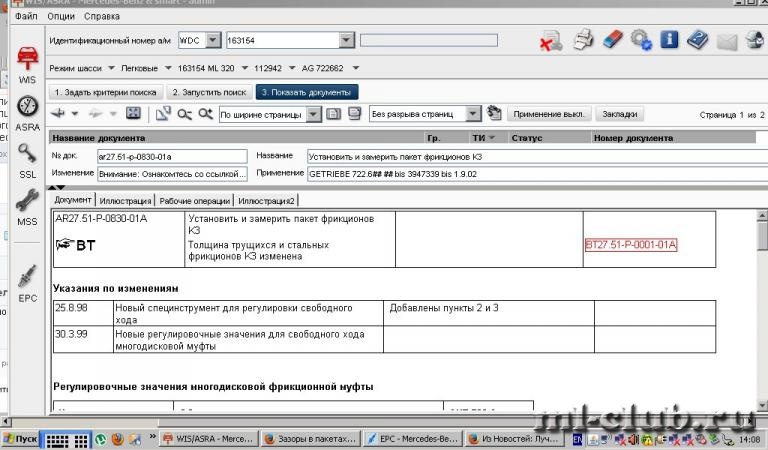Switch to Зазоры в пакетах taskbar window
Viewport: 768px width, 450px height.
pos(312,439)
